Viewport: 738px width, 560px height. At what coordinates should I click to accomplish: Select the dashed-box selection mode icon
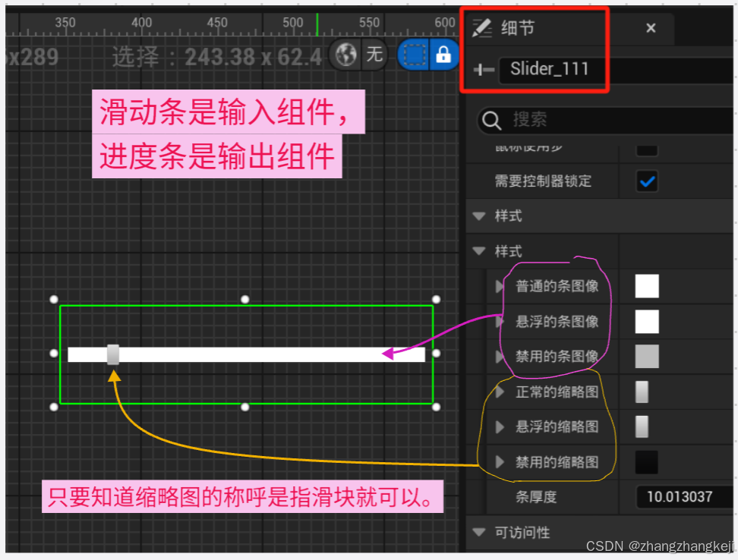point(413,55)
